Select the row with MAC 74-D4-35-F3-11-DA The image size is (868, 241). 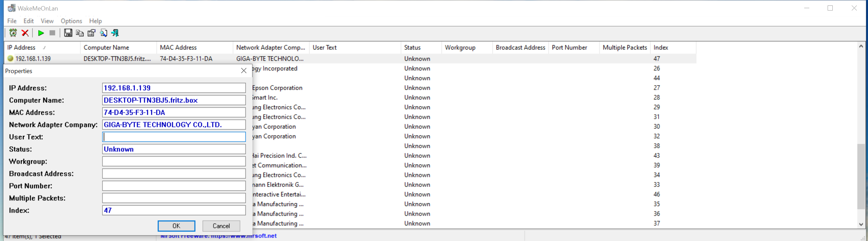click(350, 58)
